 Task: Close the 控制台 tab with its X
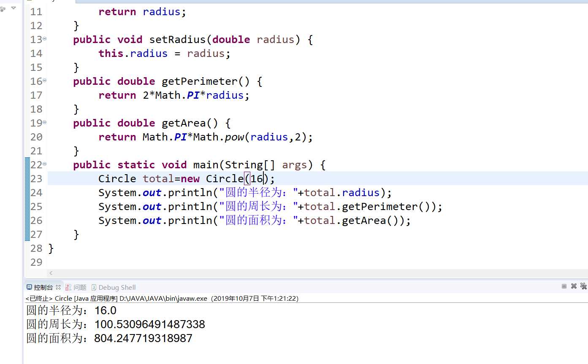(58, 287)
